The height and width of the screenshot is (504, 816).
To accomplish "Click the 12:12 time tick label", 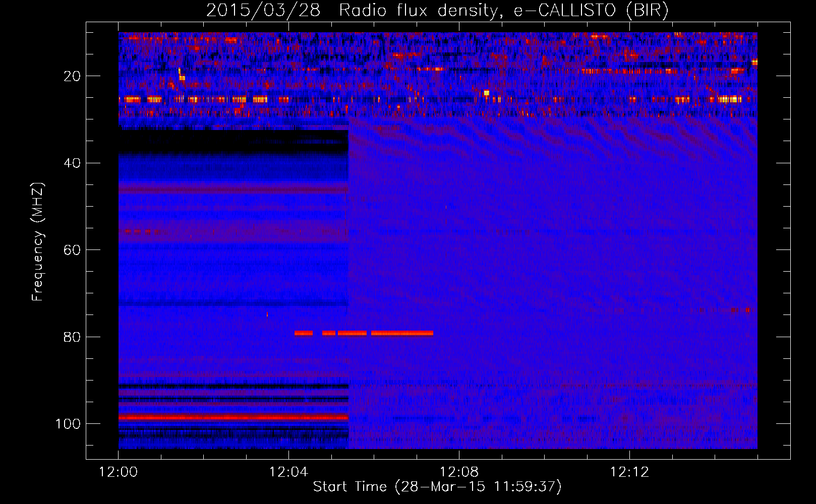I will [629, 472].
